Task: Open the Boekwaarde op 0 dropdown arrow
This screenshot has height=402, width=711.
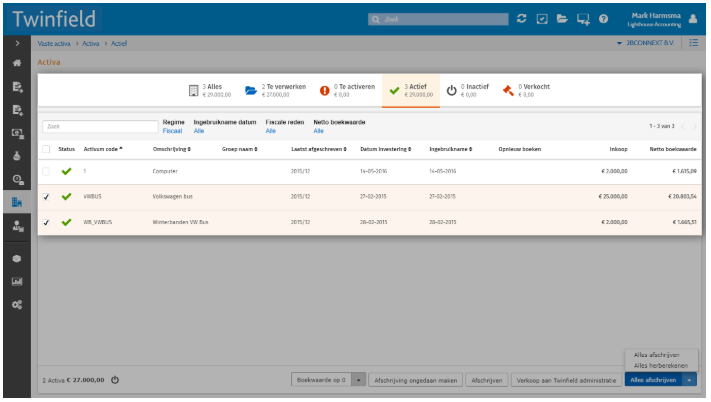Action: [359, 380]
